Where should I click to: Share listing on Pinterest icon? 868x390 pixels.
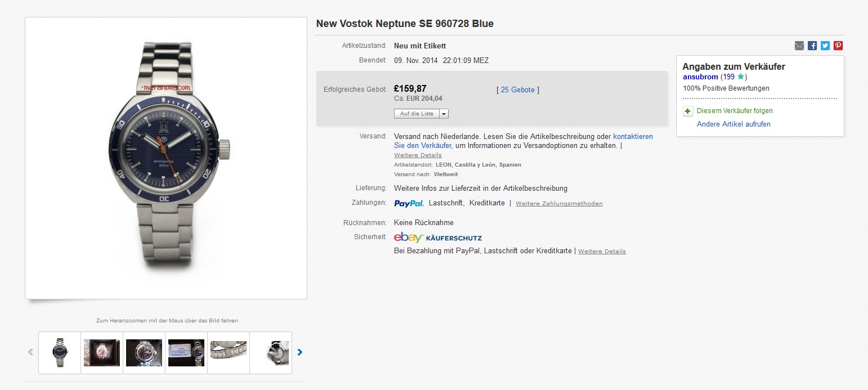[x=838, y=46]
